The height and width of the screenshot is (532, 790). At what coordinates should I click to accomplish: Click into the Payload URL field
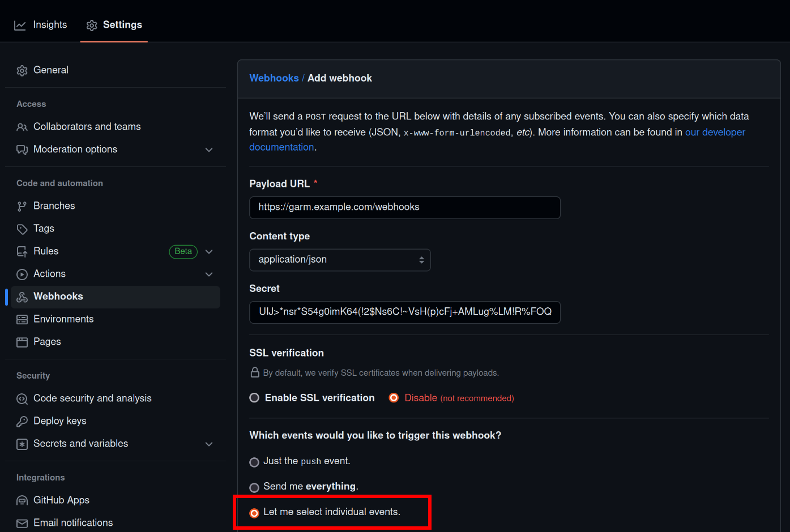(x=404, y=208)
